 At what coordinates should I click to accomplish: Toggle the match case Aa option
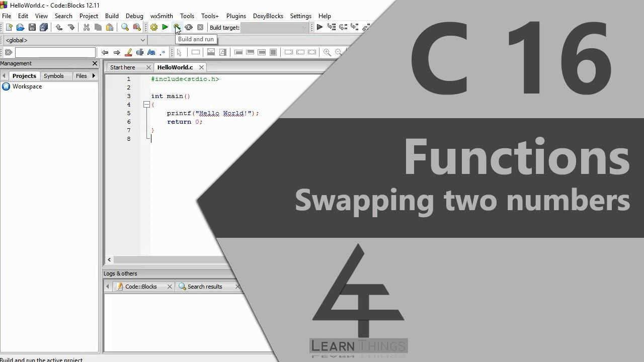(151, 52)
